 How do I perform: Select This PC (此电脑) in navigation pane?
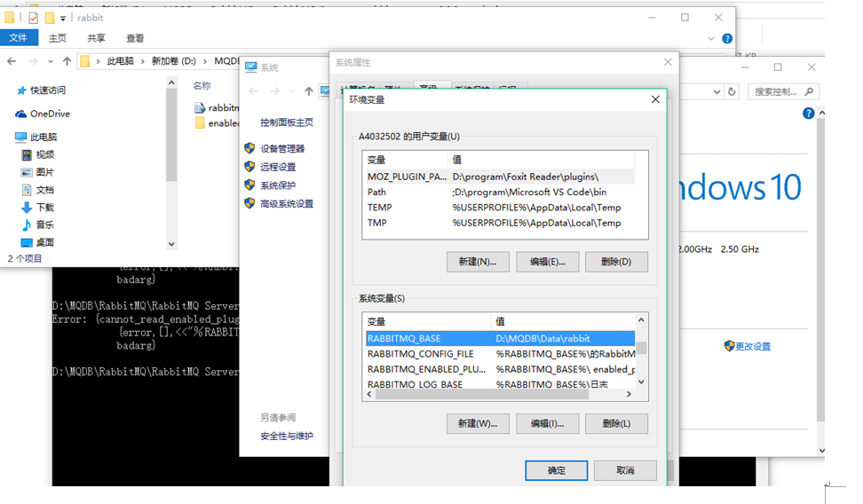[x=36, y=137]
